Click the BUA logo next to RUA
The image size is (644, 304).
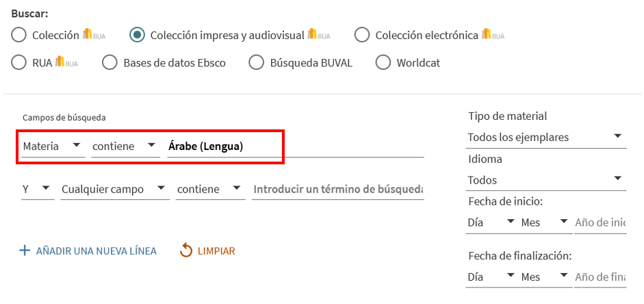66,62
